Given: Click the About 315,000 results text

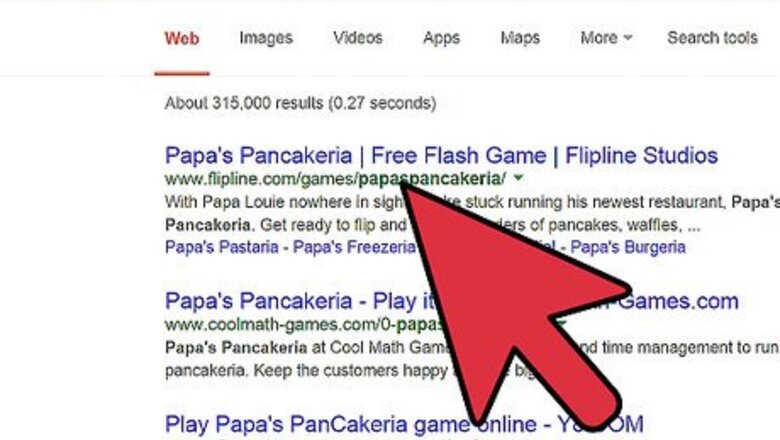Looking at the screenshot, I should tap(300, 103).
